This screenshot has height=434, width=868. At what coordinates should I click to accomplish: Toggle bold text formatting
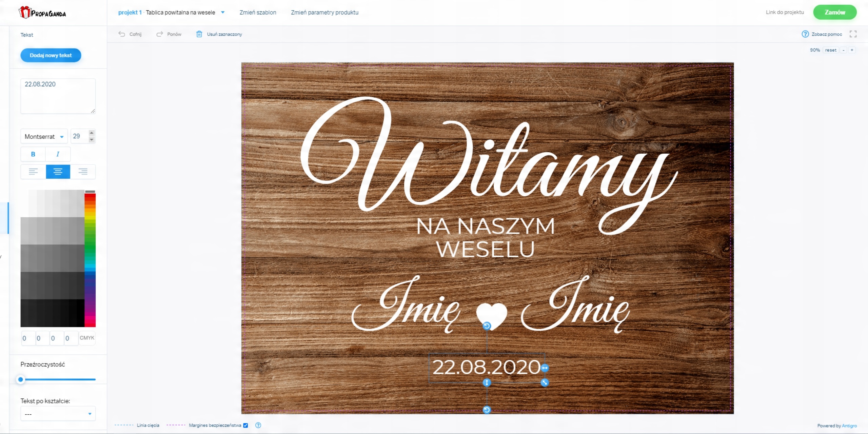[33, 154]
